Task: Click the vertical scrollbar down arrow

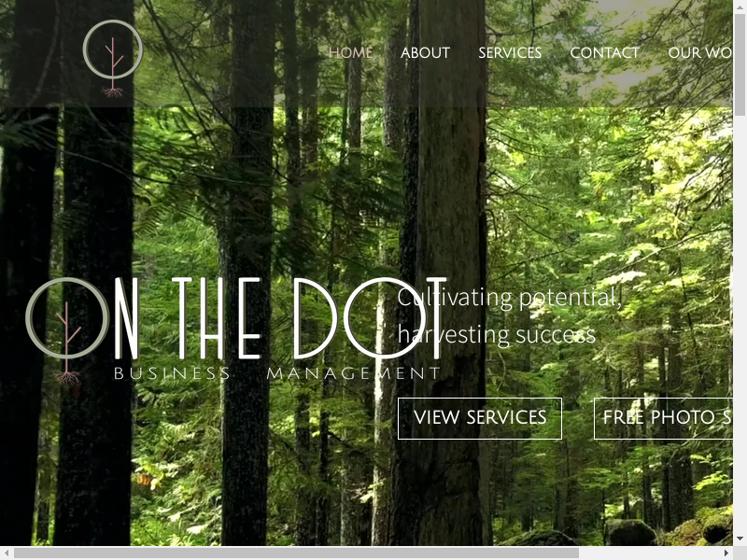Action: click(740, 539)
